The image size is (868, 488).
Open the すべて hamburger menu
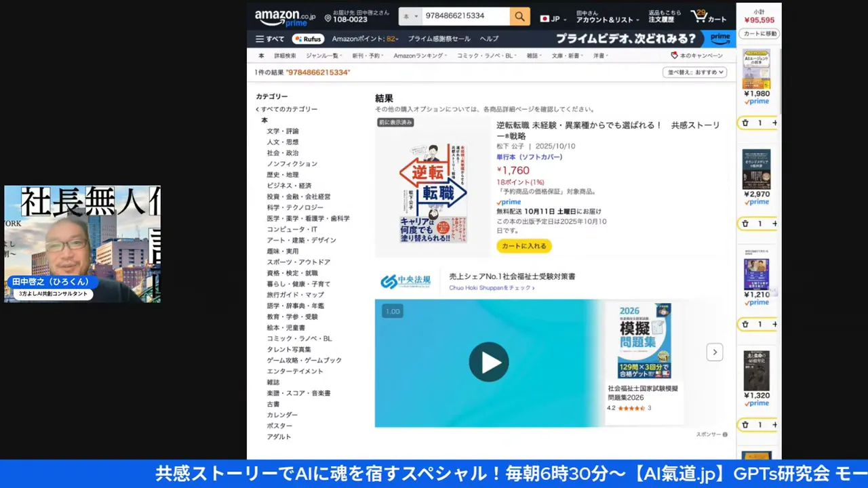(x=270, y=39)
